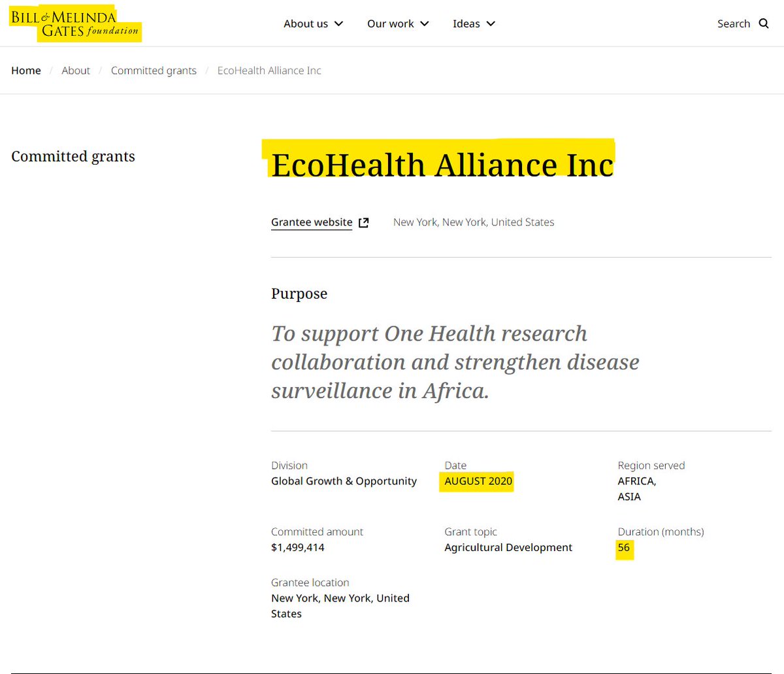The image size is (784, 674).
Task: Click the EcoHealth Alliance Inc page title
Action: click(442, 163)
